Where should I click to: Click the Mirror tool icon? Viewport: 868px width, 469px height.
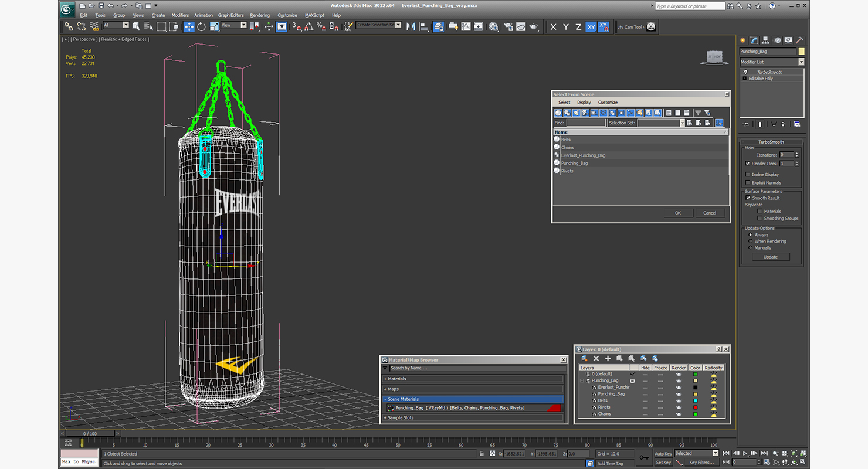coord(411,26)
